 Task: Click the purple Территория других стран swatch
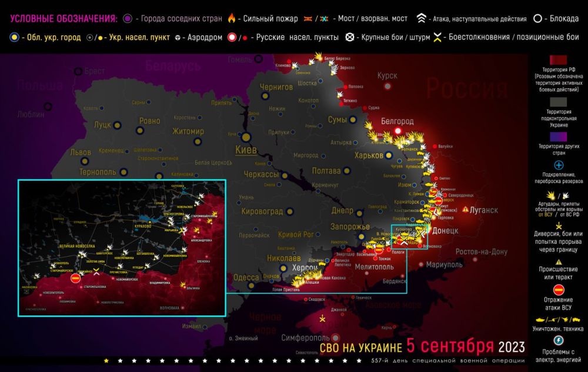click(559, 137)
